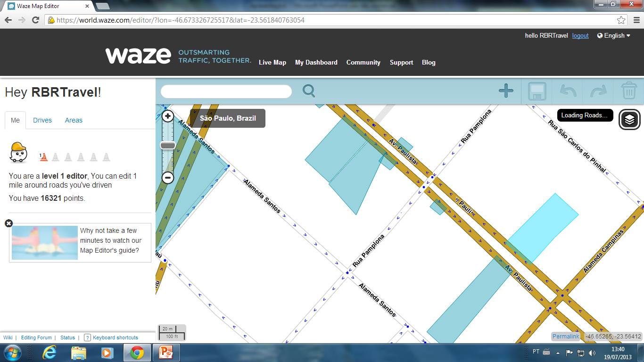This screenshot has width=644, height=362.
Task: Open the Keyboard shortcuts link
Action: coord(116,337)
